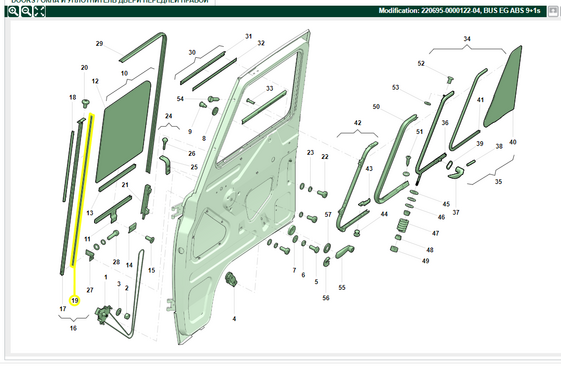Select part callout 49
Image resolution: width=561 pixels, height=370 pixels.
[425, 261]
